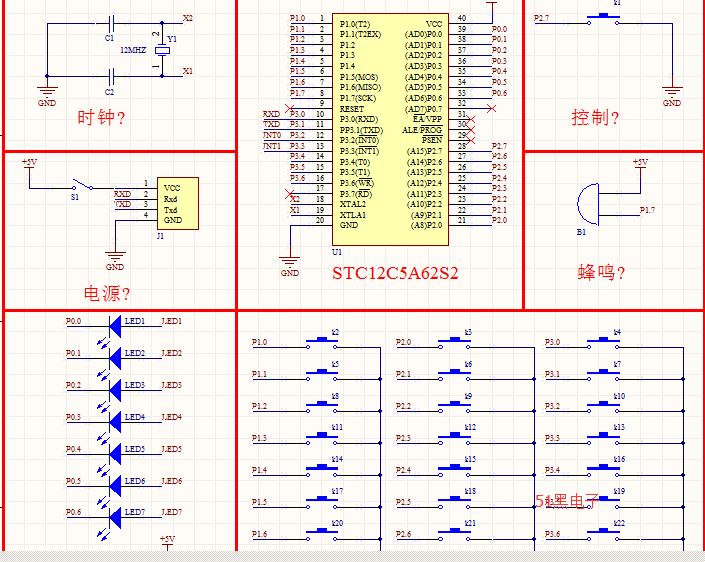This screenshot has width=705, height=562.
Task: Click 'RESET' pin name inside U1
Action: pyautogui.click(x=352, y=109)
